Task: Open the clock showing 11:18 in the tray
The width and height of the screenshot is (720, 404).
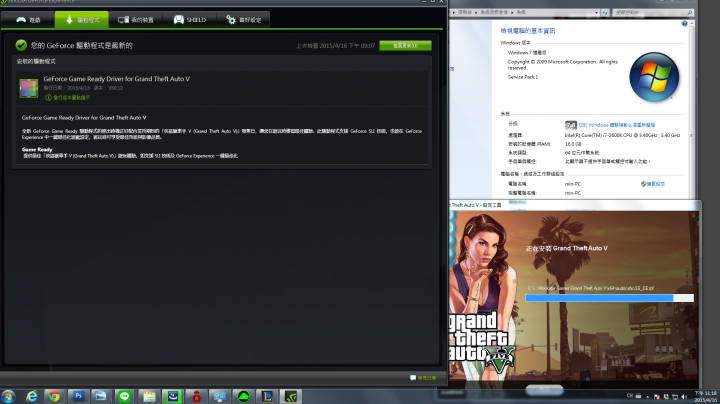Action: [705, 397]
